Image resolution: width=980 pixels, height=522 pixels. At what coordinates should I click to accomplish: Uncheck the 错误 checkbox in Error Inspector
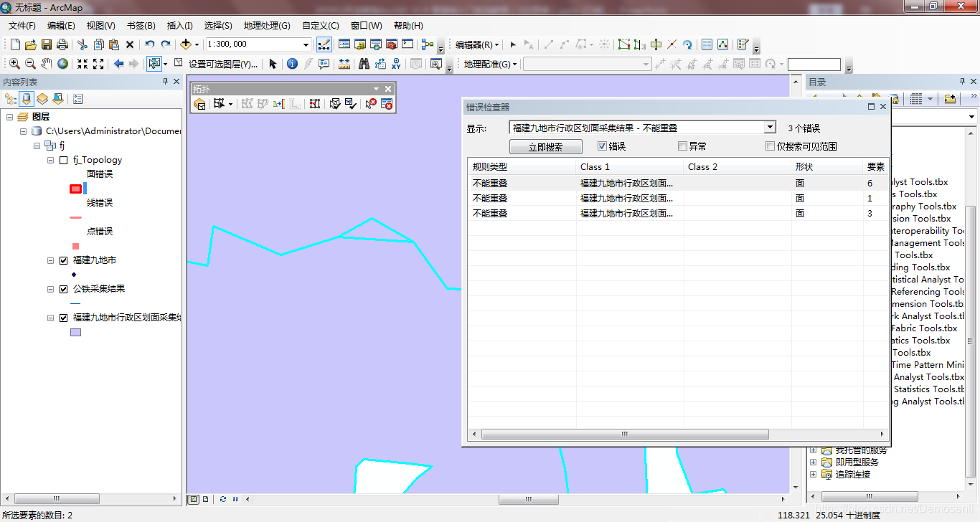point(602,146)
